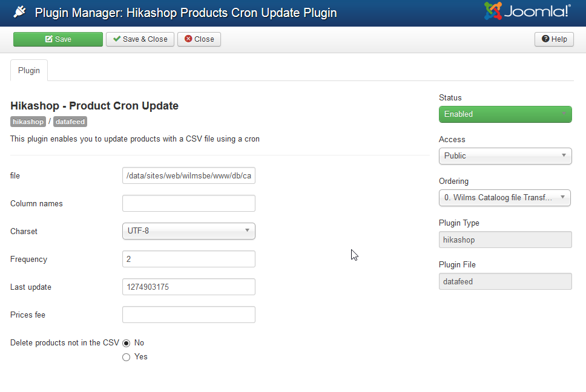Open the Ordering dropdown
Viewport: 586px width, 392px height.
click(x=505, y=198)
